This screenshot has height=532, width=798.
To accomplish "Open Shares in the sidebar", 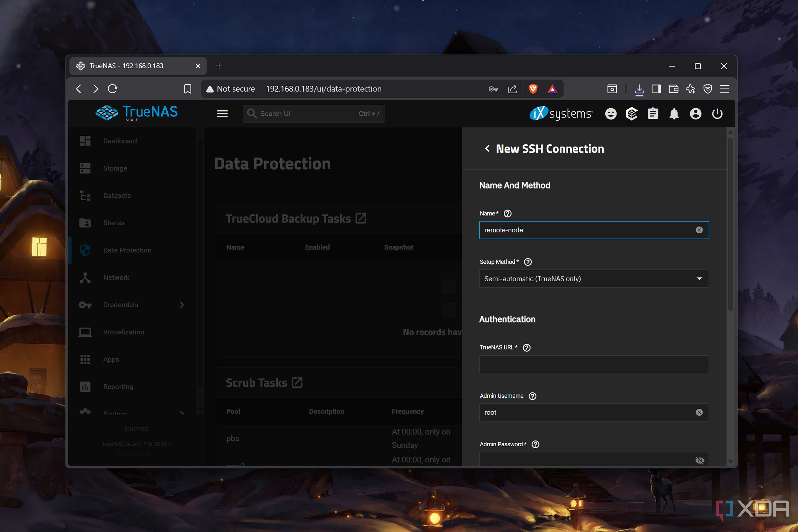I will click(x=132, y=223).
